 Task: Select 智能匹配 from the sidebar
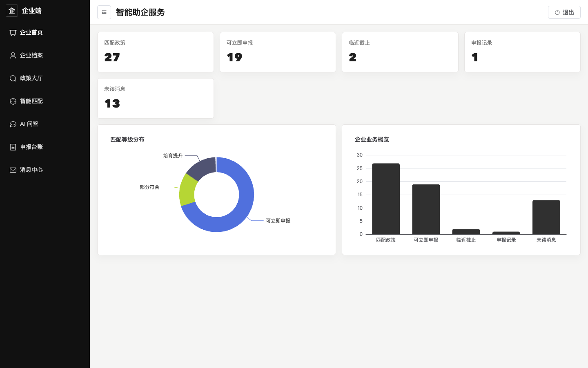45,101
